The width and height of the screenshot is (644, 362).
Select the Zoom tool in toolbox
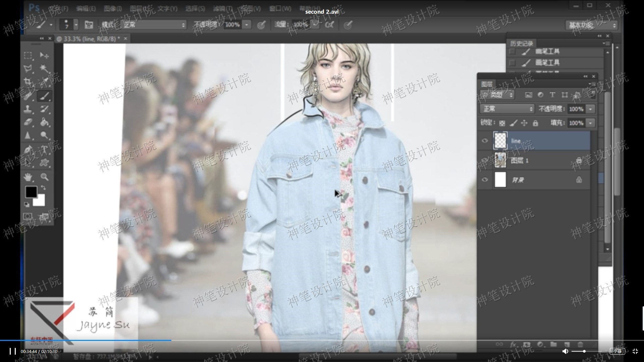(44, 177)
